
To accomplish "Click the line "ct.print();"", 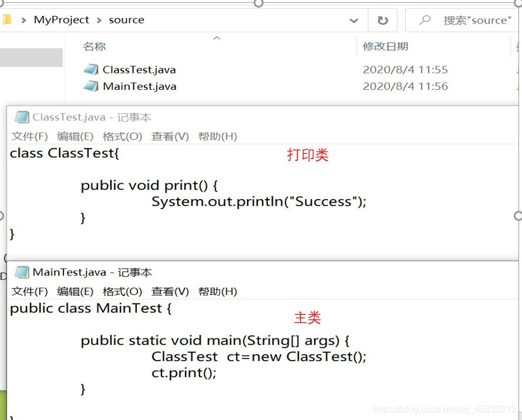I will tap(184, 373).
